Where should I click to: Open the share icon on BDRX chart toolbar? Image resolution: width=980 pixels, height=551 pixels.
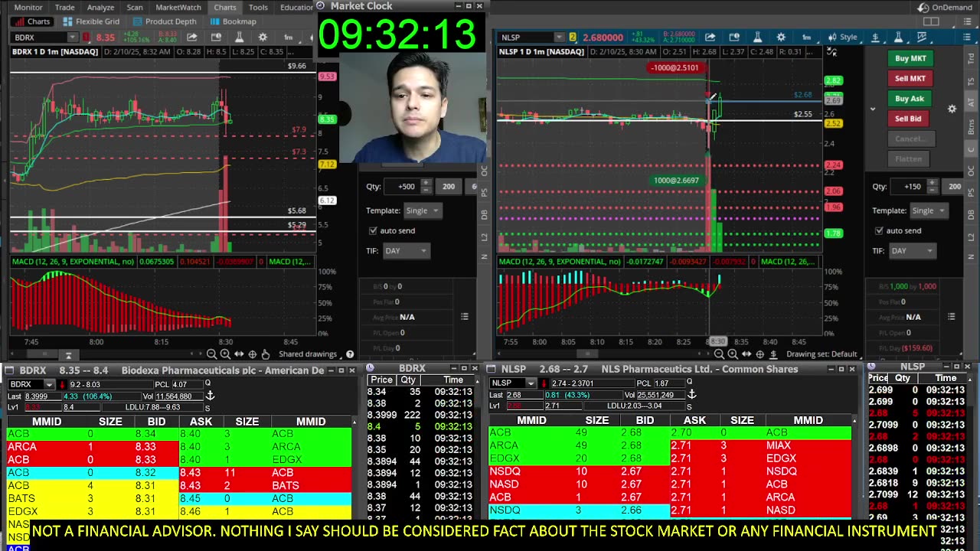click(x=192, y=37)
